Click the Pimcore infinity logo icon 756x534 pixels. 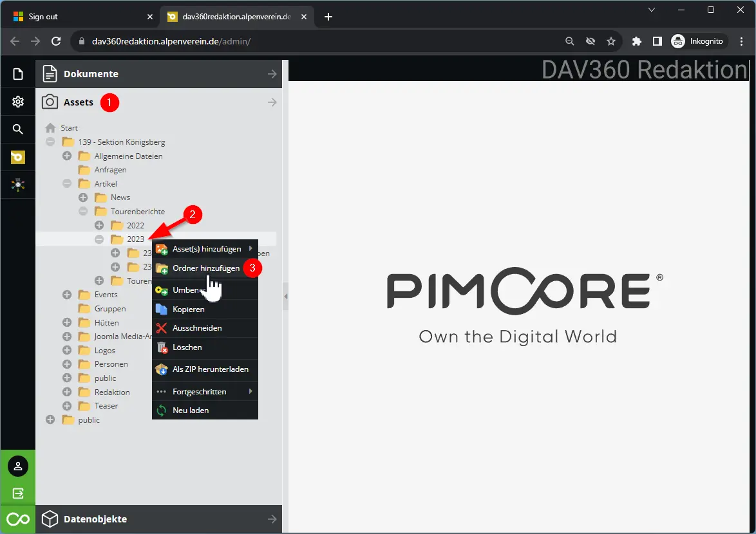[x=17, y=519]
